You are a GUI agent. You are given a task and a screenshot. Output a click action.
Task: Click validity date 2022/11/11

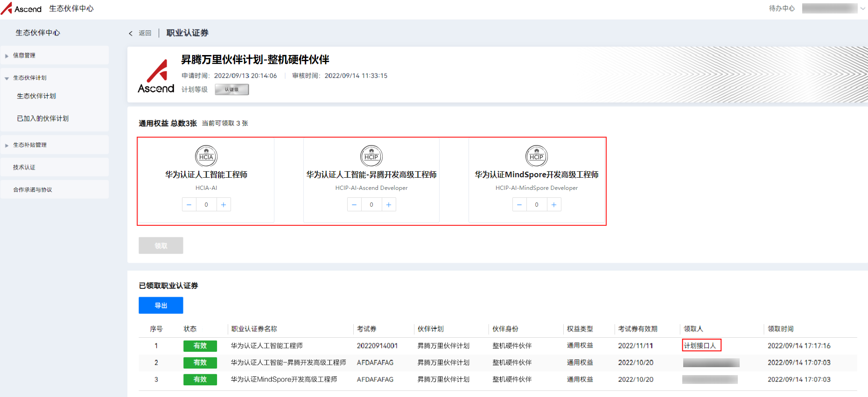tap(636, 346)
